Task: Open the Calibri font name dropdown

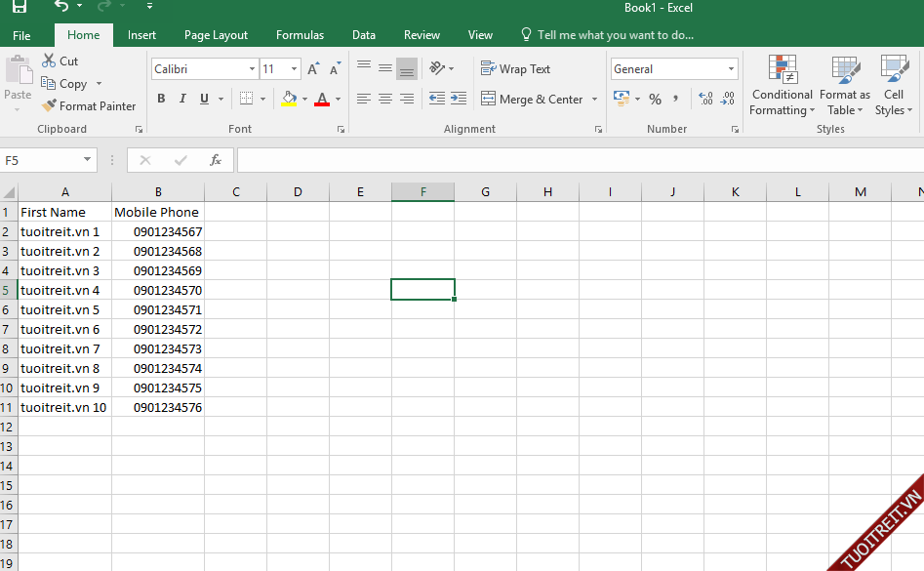Action: point(252,69)
